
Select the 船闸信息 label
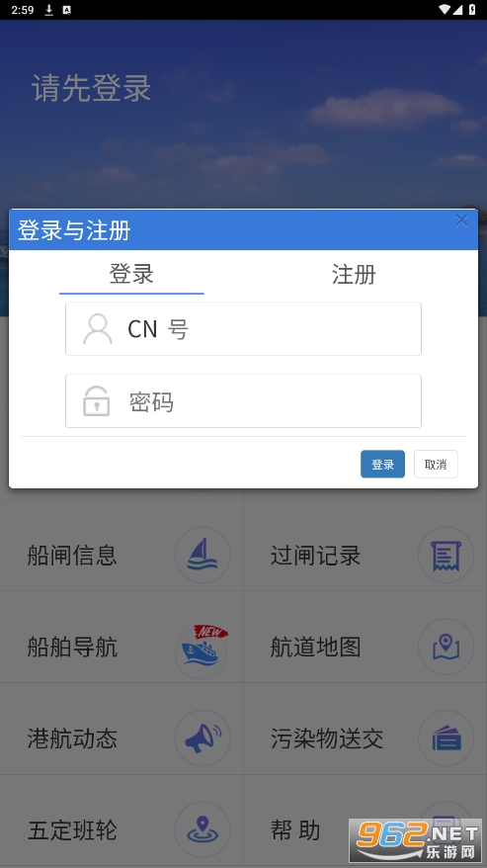[x=72, y=556]
